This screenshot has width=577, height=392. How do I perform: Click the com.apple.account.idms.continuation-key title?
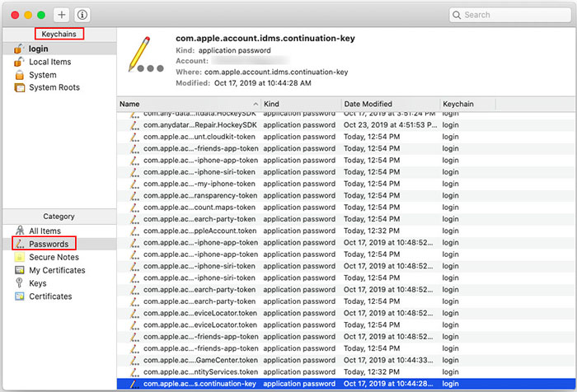tap(265, 38)
